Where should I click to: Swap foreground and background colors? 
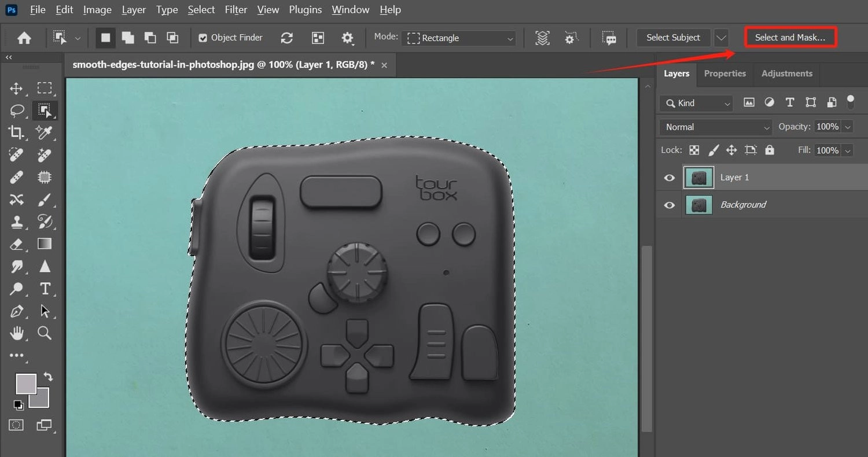(x=49, y=377)
